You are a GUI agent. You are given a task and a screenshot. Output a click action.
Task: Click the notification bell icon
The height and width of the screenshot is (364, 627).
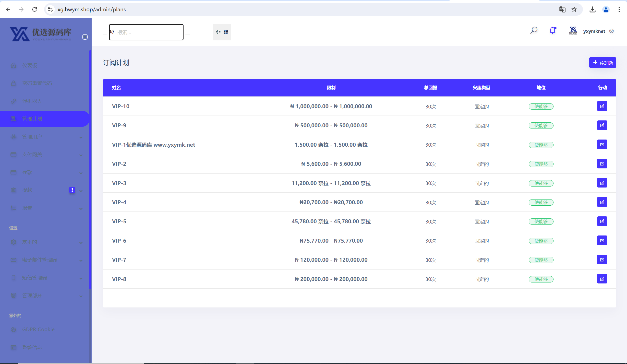point(553,30)
